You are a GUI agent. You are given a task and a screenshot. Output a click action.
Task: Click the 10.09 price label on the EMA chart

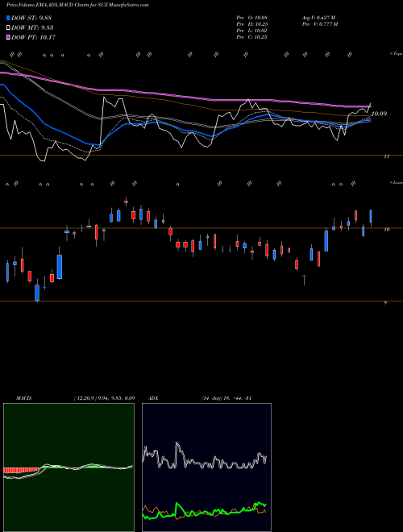click(x=379, y=114)
